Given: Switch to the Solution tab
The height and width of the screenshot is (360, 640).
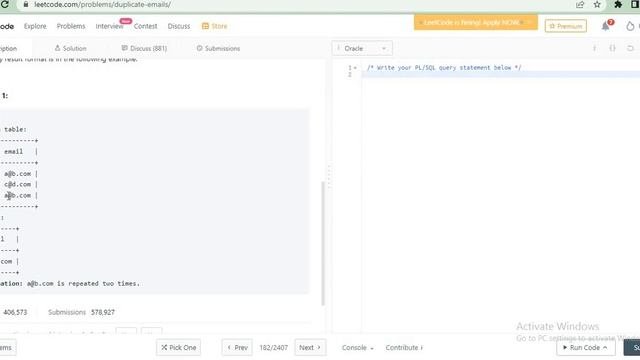Looking at the screenshot, I should coord(70,48).
